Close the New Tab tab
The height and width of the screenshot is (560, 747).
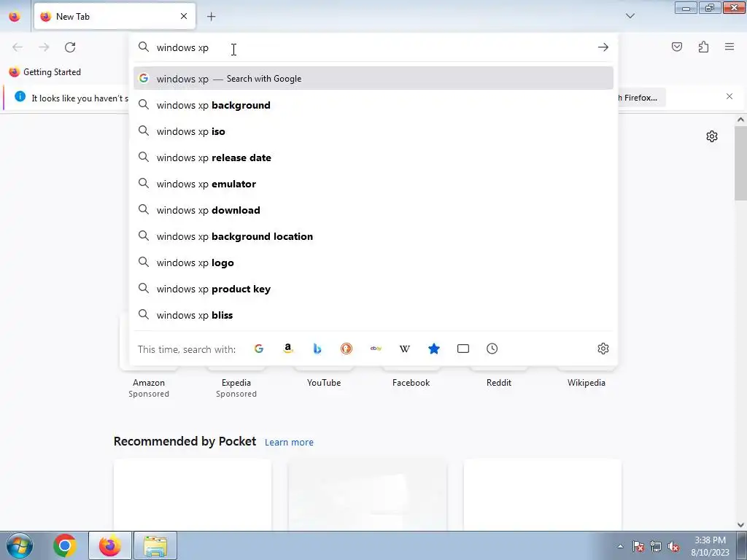click(x=184, y=16)
